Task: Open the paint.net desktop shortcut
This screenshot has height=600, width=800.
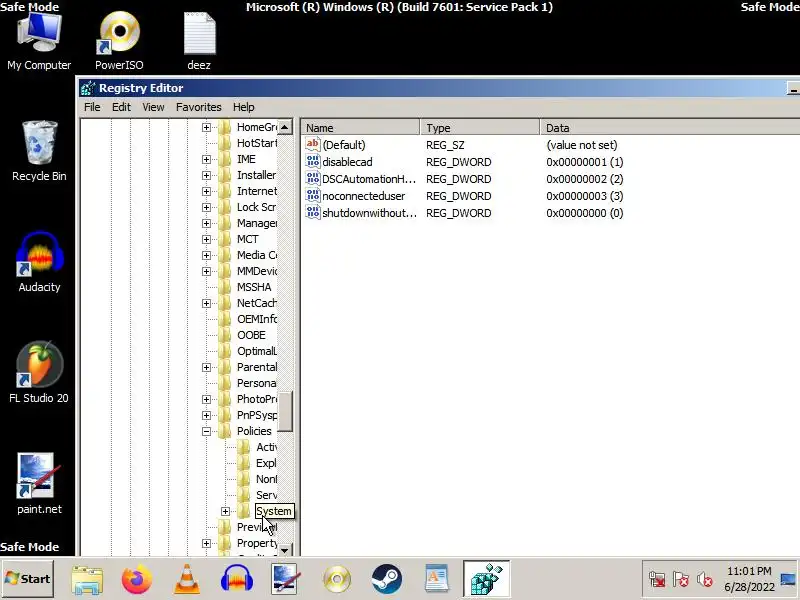Action: click(39, 484)
